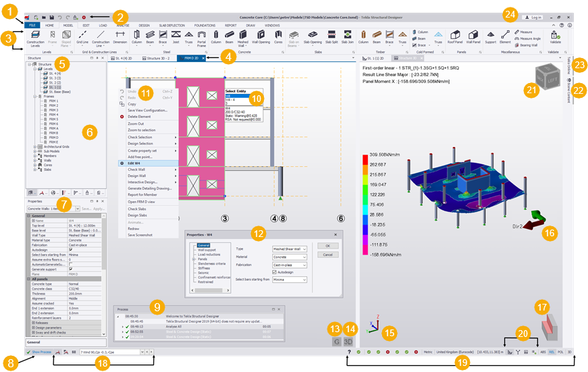Viewport: 588px width, 372px height.
Task: Select Zoom Out in context menu
Action: tap(136, 124)
